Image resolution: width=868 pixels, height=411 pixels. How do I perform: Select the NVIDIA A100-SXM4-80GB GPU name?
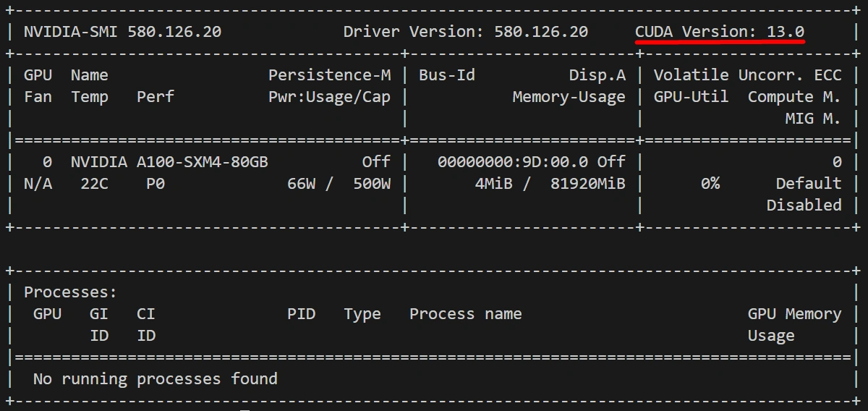click(x=169, y=162)
